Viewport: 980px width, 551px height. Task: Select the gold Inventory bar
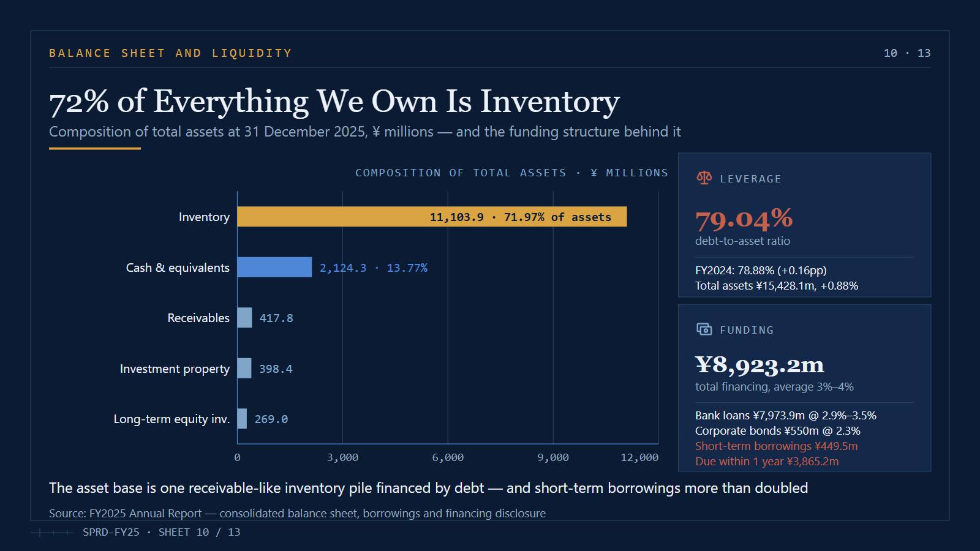(432, 217)
